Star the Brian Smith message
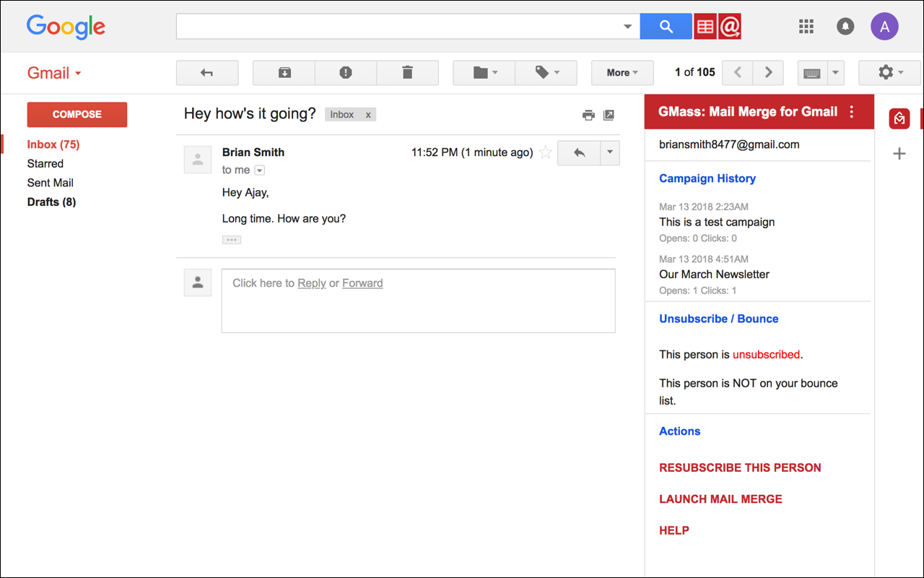The height and width of the screenshot is (578, 924). point(546,152)
